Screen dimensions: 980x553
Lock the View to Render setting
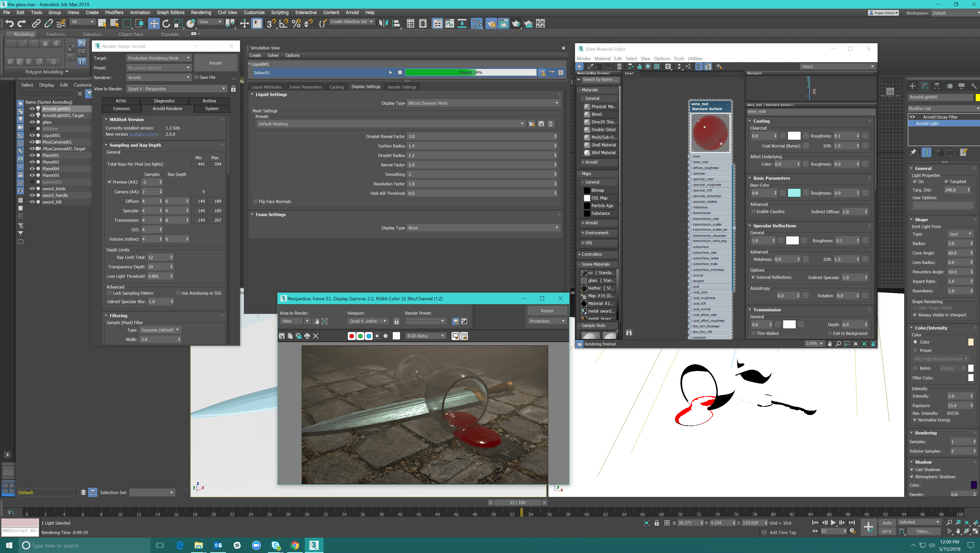click(x=233, y=89)
